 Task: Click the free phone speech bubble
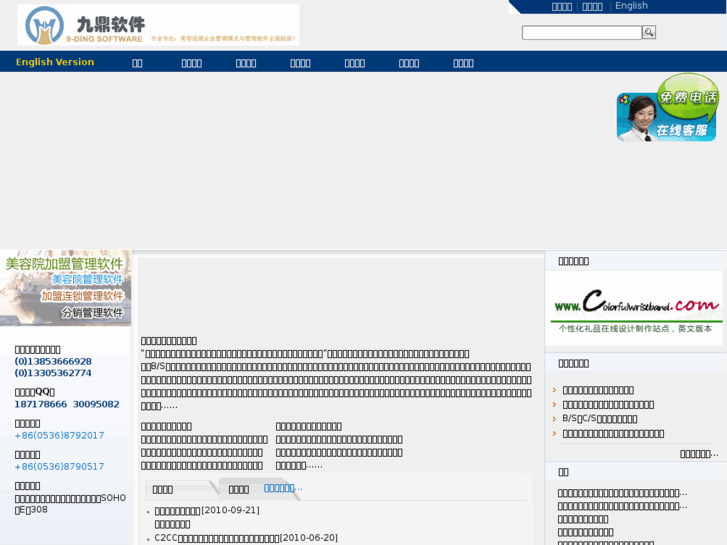pos(689,95)
